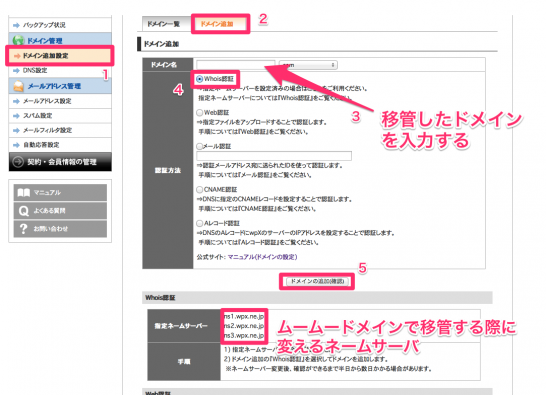Open よくある質問 button
Viewport: 546px width, 395px height.
tap(60, 210)
